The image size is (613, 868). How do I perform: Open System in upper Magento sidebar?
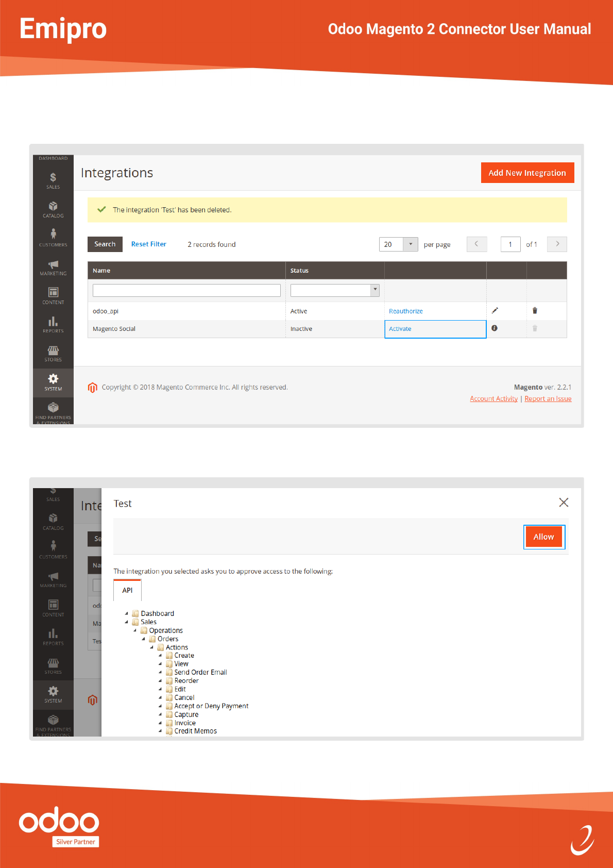(53, 382)
